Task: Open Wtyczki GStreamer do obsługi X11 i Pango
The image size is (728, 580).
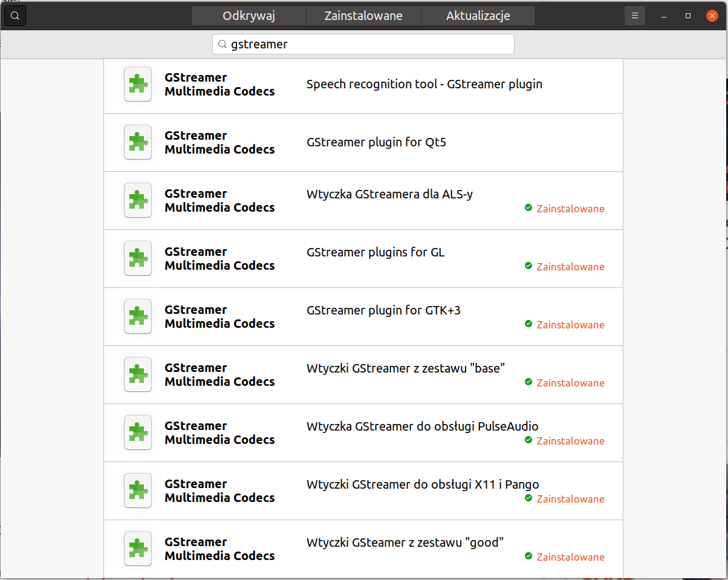Action: [x=363, y=491]
